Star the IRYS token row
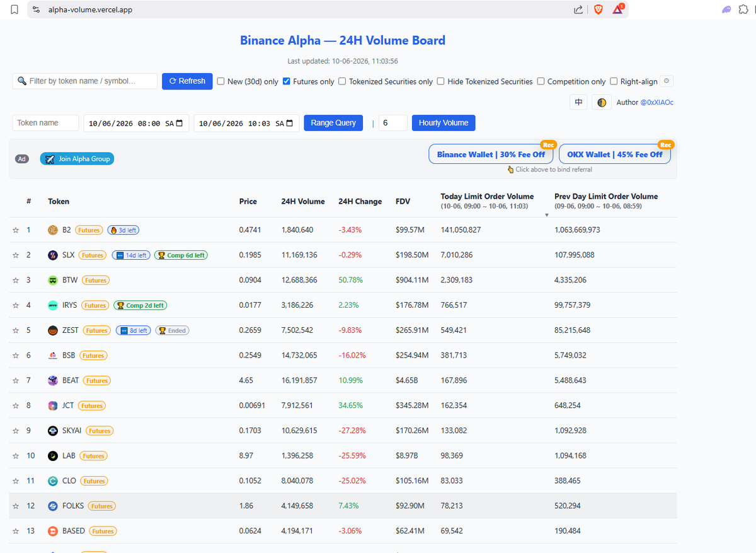The height and width of the screenshot is (553, 756). (16, 305)
